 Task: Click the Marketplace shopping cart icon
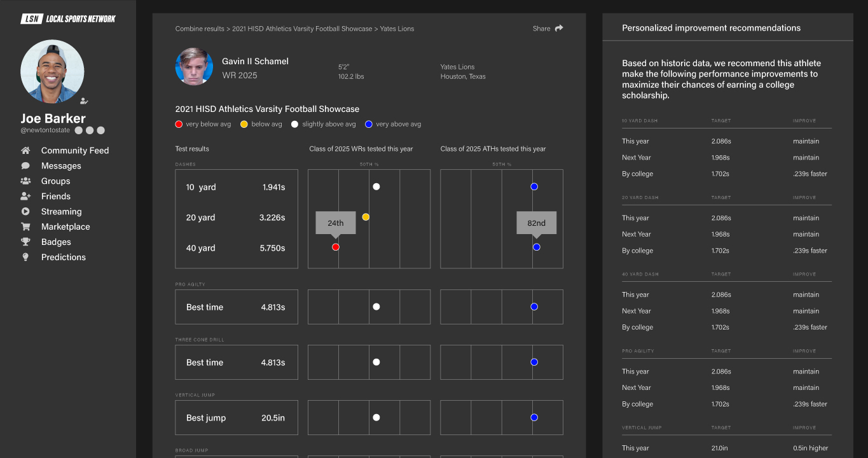(x=25, y=227)
